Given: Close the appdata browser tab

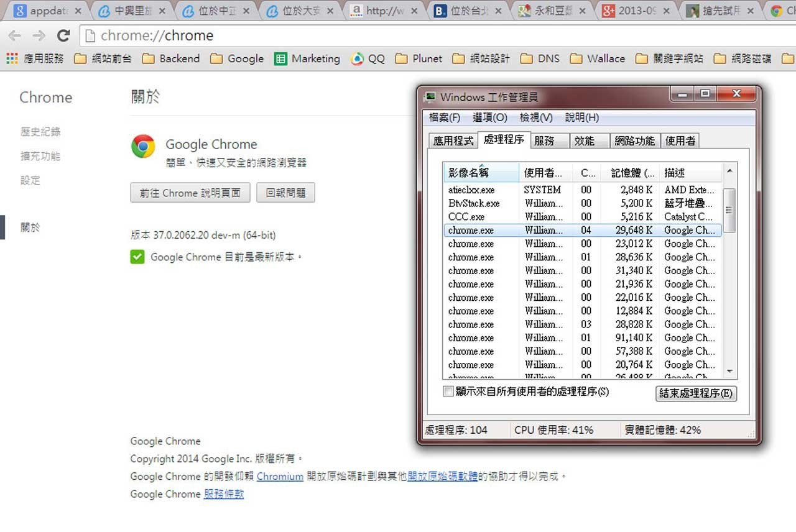Looking at the screenshot, I should (78, 11).
